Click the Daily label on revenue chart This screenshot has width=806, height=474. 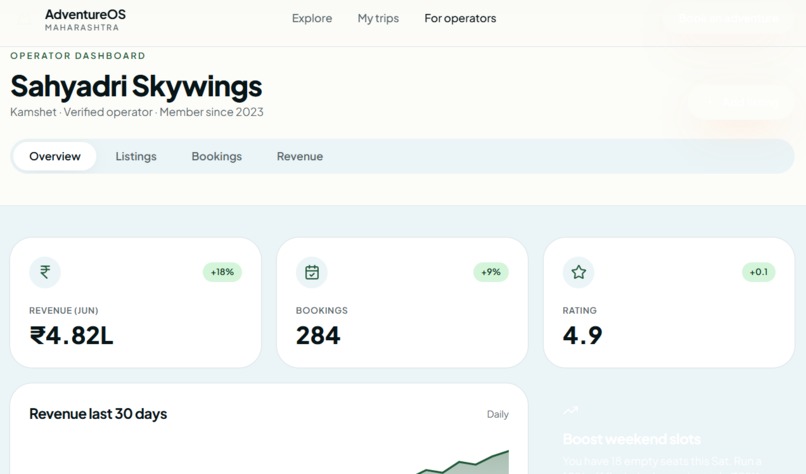pos(498,414)
